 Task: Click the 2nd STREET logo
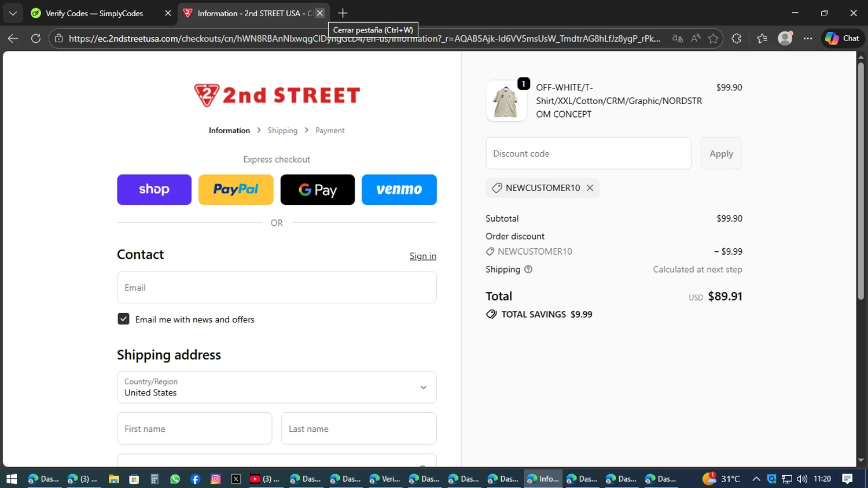click(x=277, y=95)
